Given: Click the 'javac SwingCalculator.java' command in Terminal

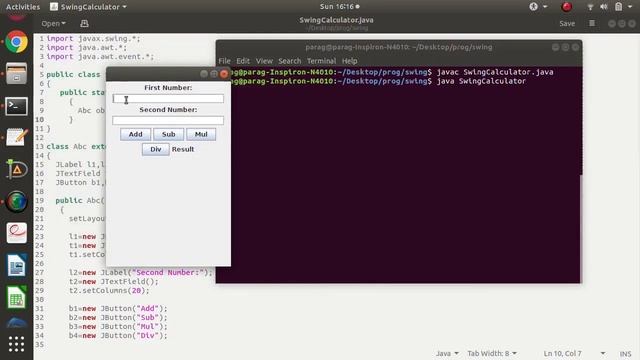Looking at the screenshot, I should (495, 72).
